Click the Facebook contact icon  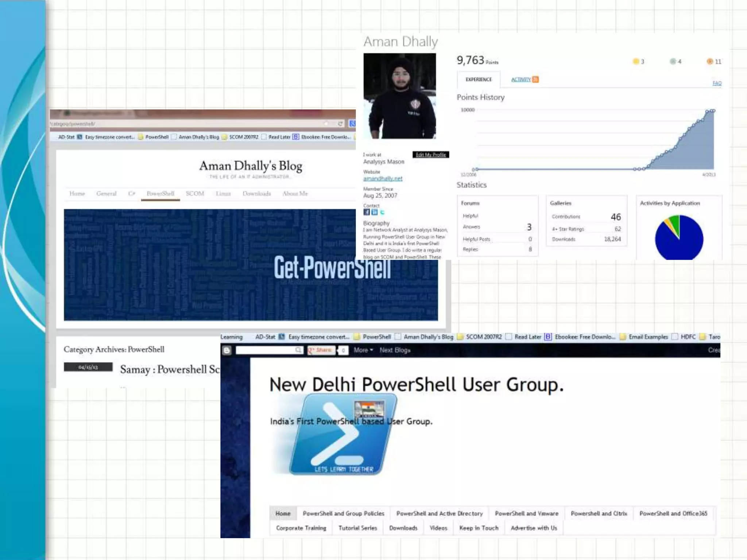point(366,212)
